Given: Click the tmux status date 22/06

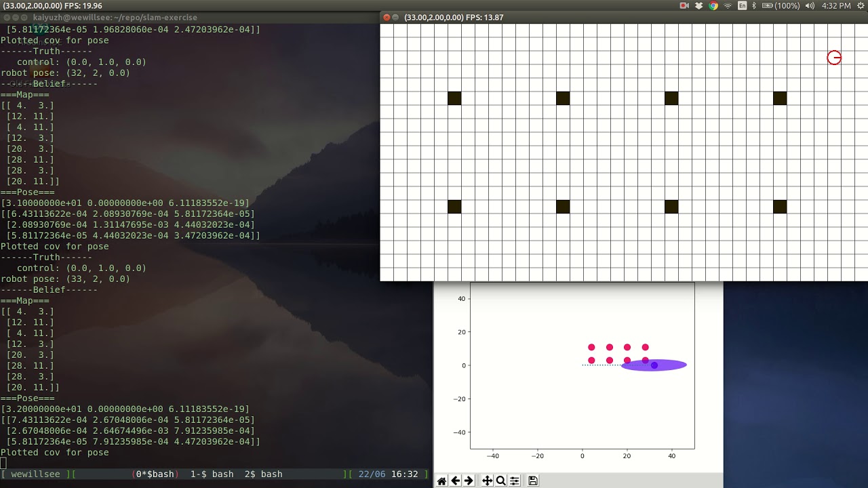Looking at the screenshot, I should 372,474.
